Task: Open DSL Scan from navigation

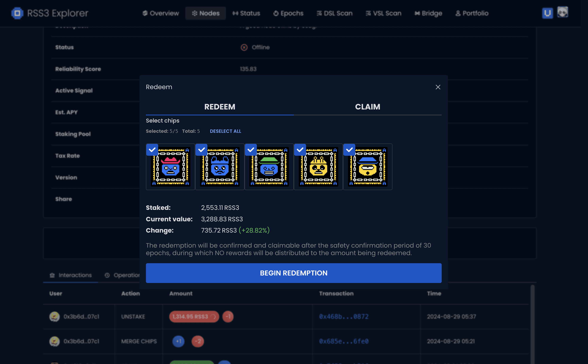Action: 335,13
